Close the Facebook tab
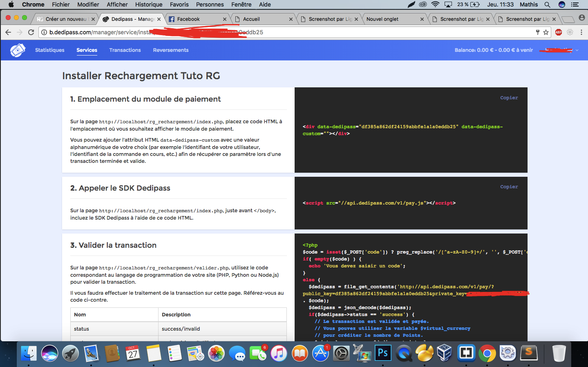Screen dimensions: 588x367 [x=225, y=19]
